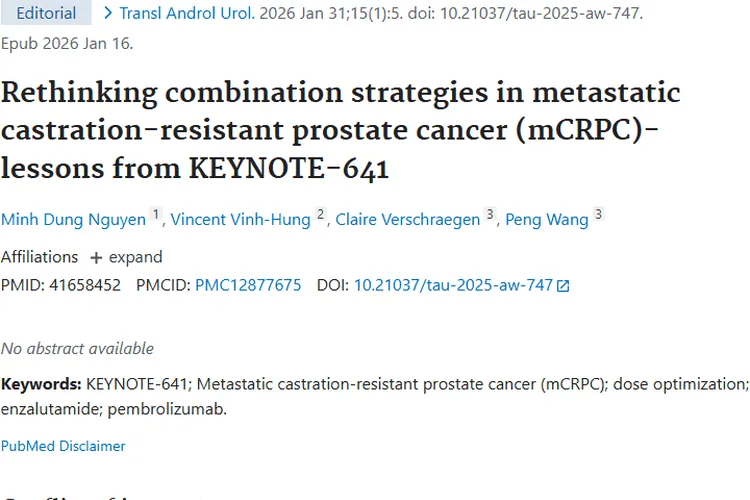This screenshot has height=500, width=750.
Task: Follow the DOI 10.21037/tau-2025-aw-747 link
Action: click(x=453, y=285)
